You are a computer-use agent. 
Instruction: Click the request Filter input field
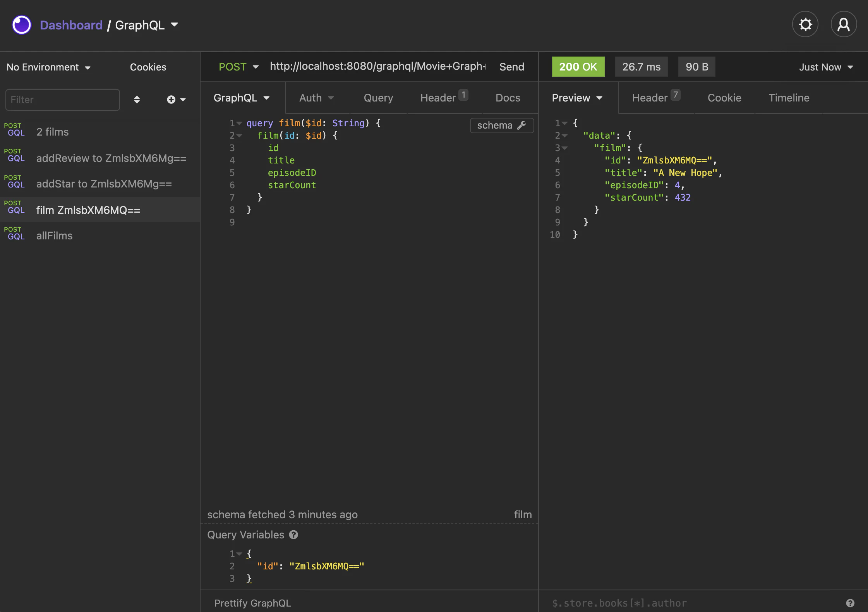click(63, 100)
